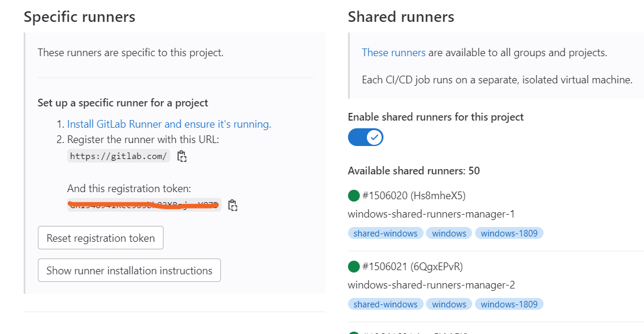Select shared-windows tag under runners-manager-1

(x=385, y=233)
